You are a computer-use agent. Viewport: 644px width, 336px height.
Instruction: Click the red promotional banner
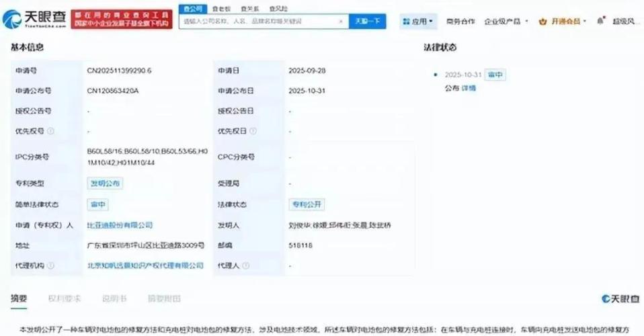pyautogui.click(x=122, y=19)
